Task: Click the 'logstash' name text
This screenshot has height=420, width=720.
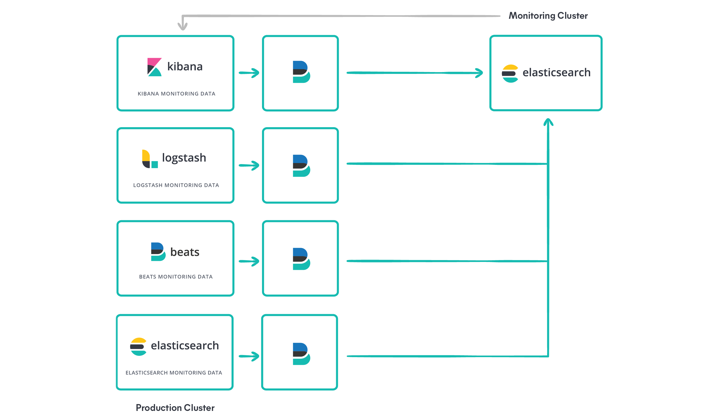Action: (184, 158)
